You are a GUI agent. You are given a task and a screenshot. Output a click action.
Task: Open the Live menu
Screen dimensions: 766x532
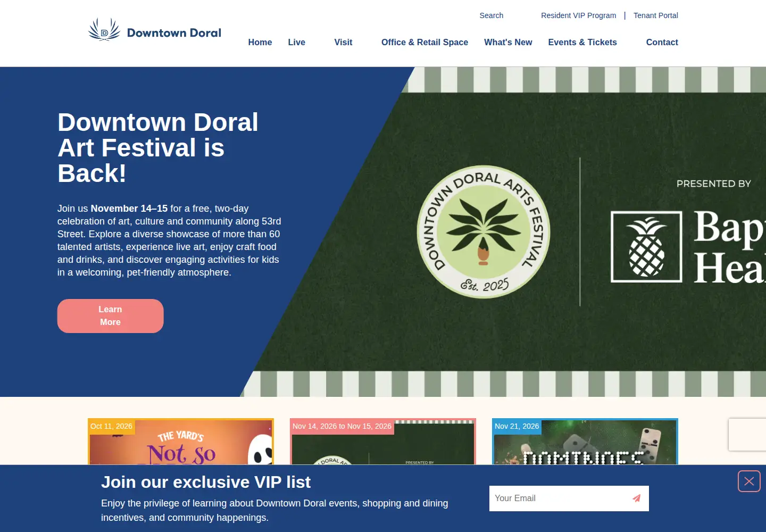tap(297, 43)
